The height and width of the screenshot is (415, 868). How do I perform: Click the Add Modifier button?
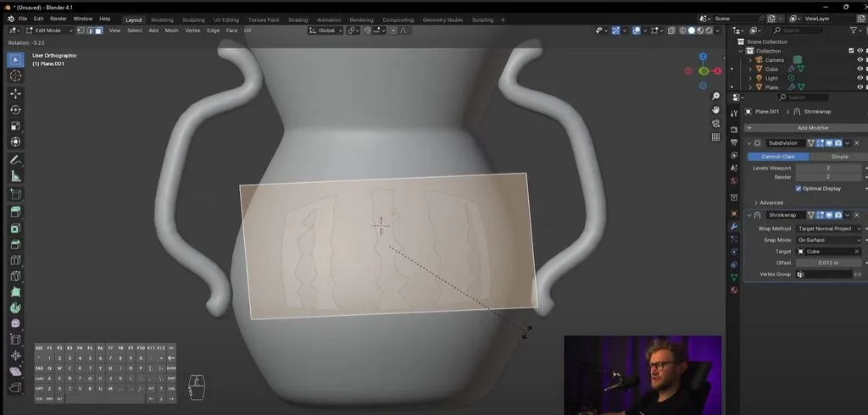(x=805, y=128)
